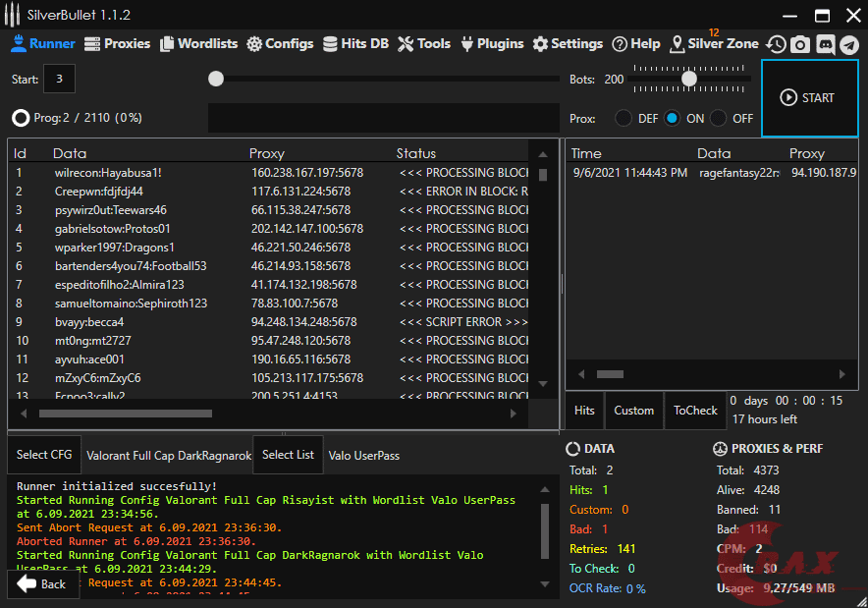Switch to the ToCheck tab
This screenshot has width=868, height=608.
(x=695, y=411)
